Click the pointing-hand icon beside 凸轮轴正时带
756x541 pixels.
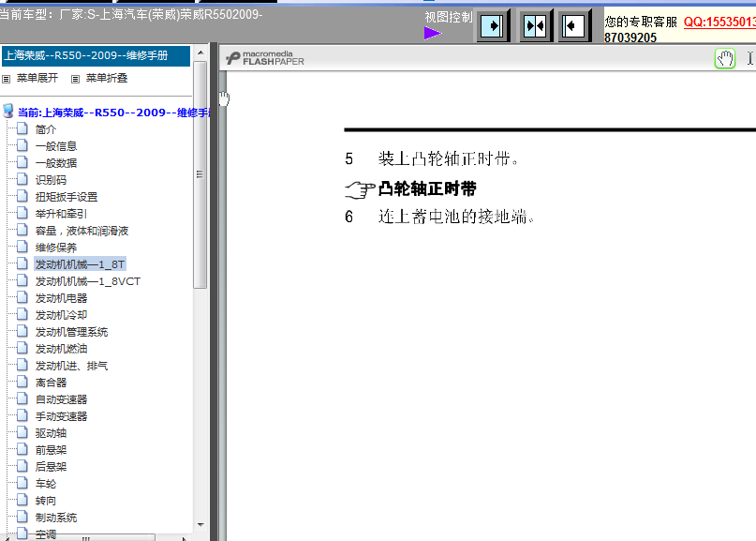[x=360, y=189]
